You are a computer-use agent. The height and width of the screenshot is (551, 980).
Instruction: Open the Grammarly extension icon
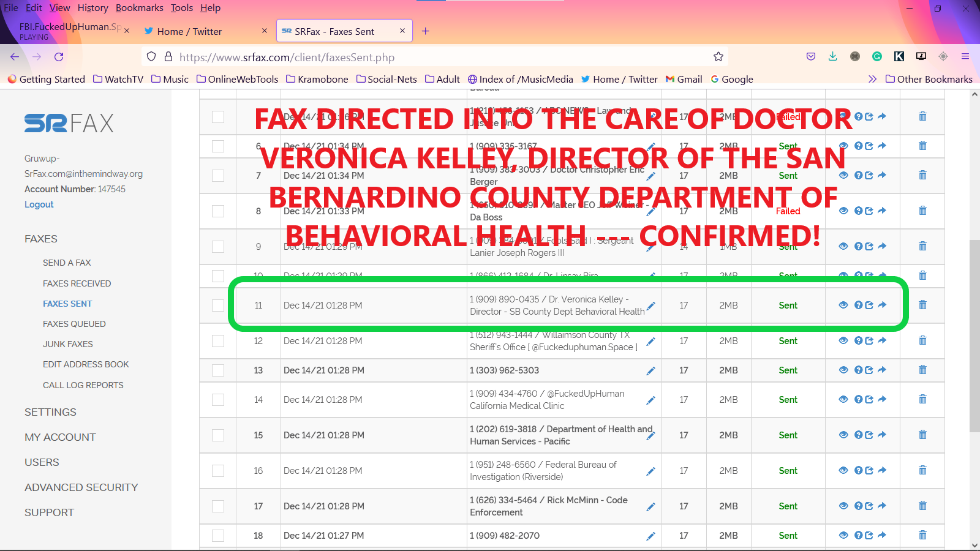coord(877,56)
